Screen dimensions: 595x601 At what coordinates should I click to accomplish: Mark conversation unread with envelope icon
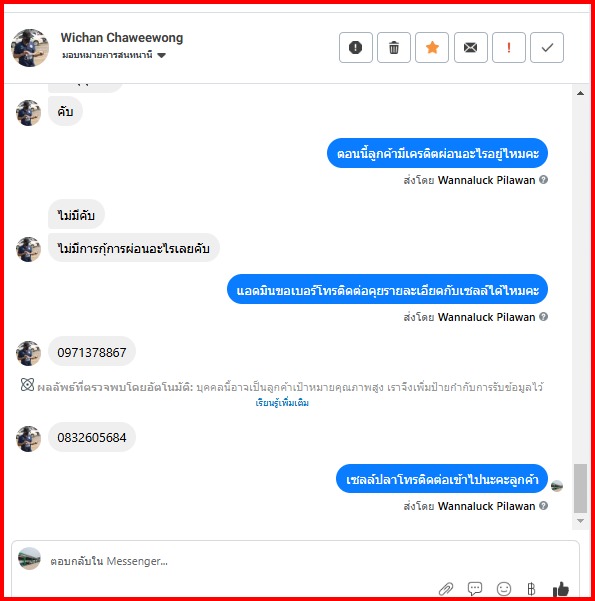coord(470,48)
